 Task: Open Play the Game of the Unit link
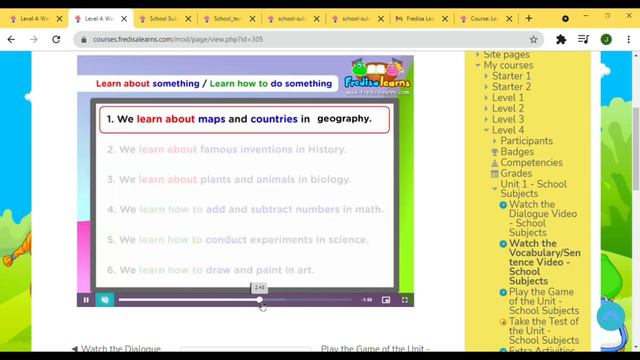click(544, 301)
